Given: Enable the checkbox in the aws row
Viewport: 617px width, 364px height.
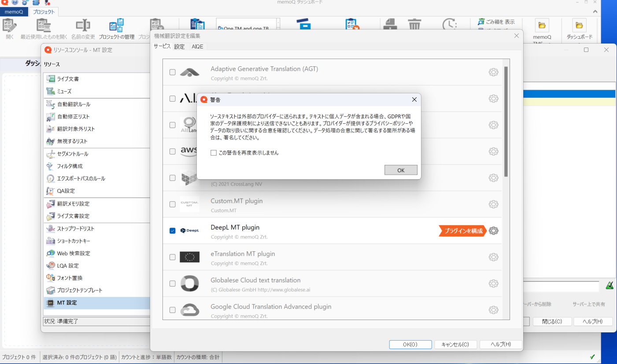Looking at the screenshot, I should tap(173, 151).
